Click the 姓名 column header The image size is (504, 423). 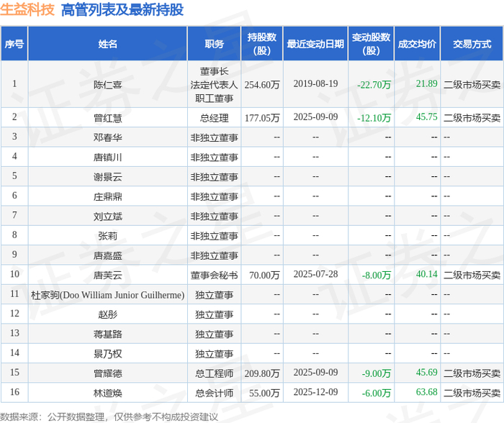pos(108,44)
